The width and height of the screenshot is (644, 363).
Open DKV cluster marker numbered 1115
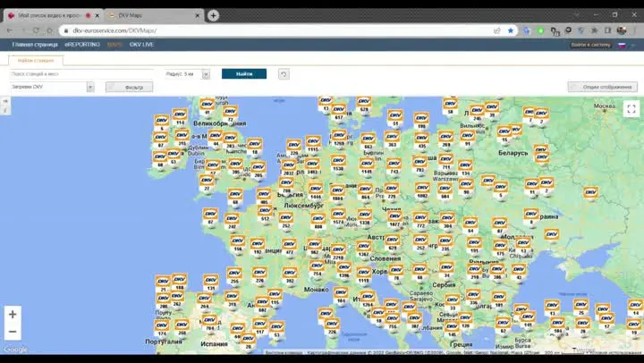click(313, 145)
